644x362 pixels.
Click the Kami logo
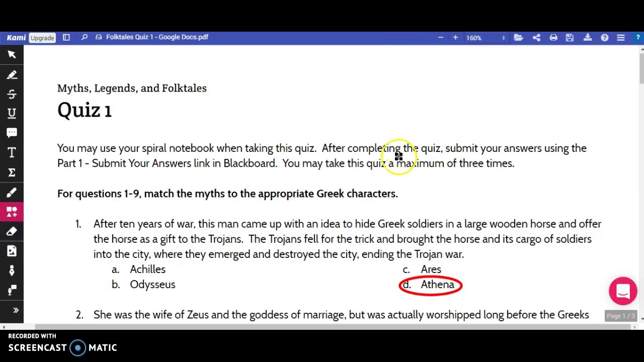16,38
